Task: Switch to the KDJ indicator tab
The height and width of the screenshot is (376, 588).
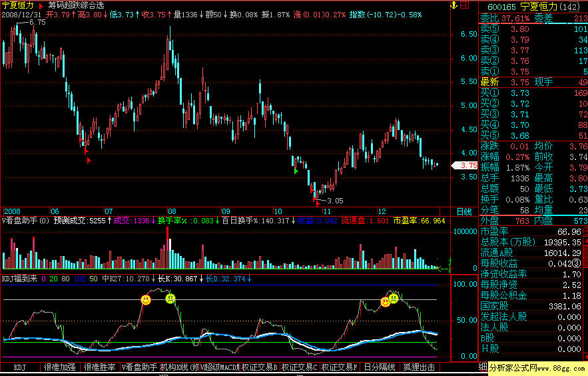Action: pyautogui.click(x=20, y=367)
